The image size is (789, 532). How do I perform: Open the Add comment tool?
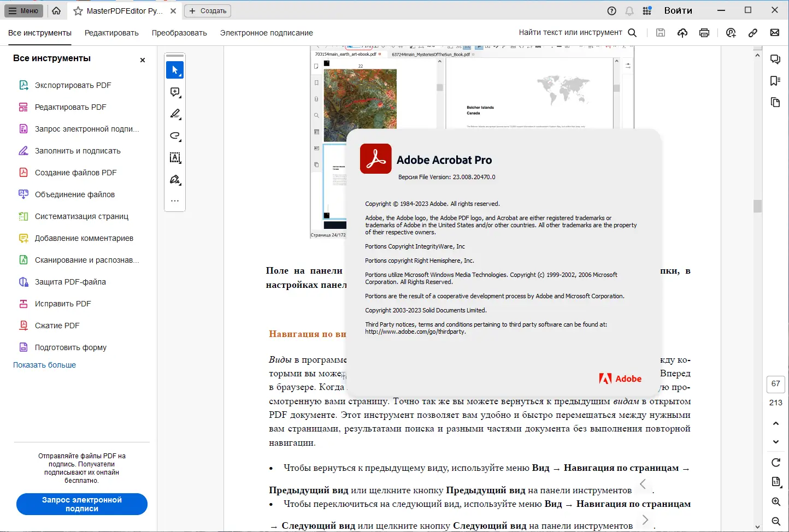[x=175, y=92]
